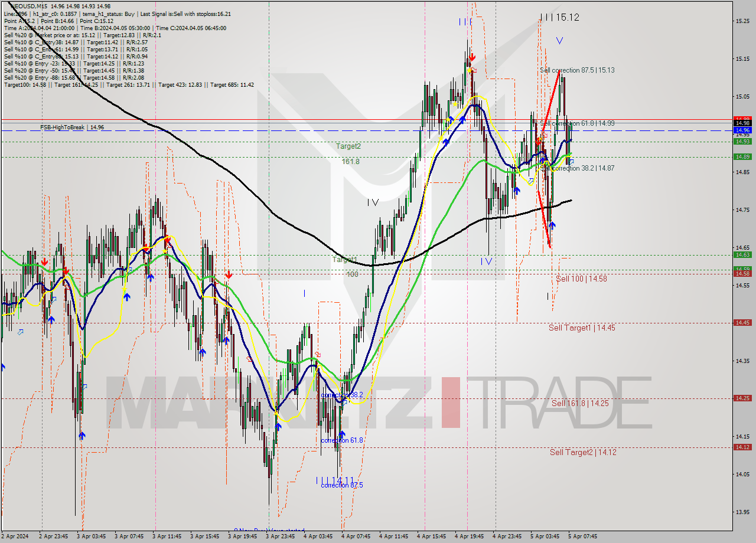This screenshot has height=543, width=756.
Task: Click the 'Sell %20 @ Market price' line
Action: click(82, 35)
